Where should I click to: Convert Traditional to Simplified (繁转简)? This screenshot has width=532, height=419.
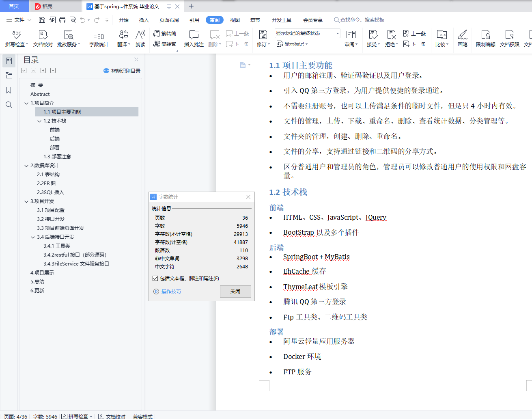pyautogui.click(x=165, y=33)
